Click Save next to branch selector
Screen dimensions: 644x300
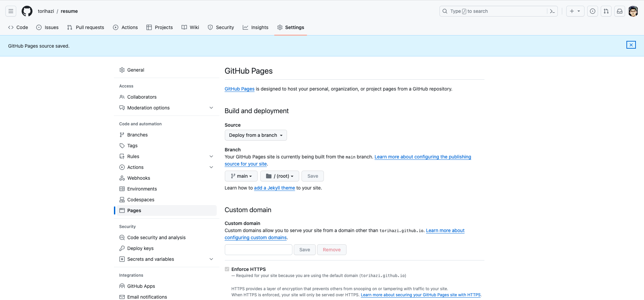pos(313,176)
